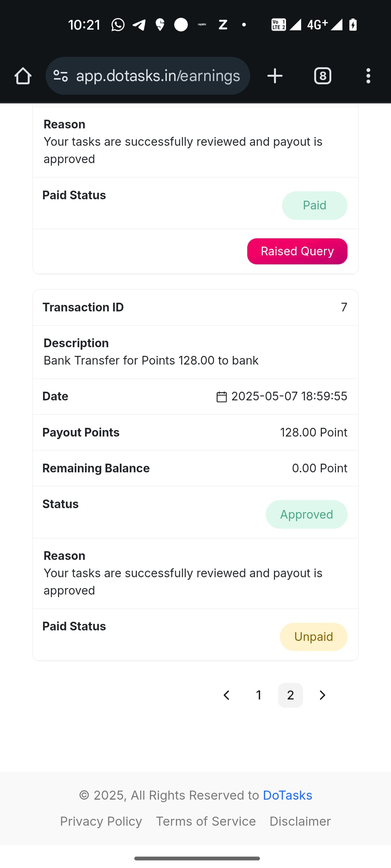Image resolution: width=391 pixels, height=868 pixels.
Task: Open the Terms of Service link
Action: pyautogui.click(x=206, y=821)
